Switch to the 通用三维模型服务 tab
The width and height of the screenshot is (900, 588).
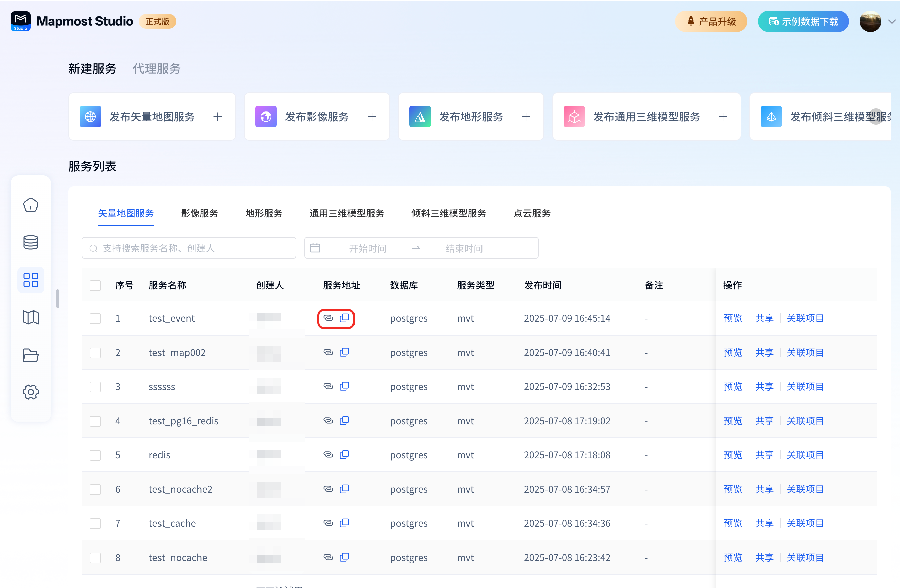click(347, 214)
